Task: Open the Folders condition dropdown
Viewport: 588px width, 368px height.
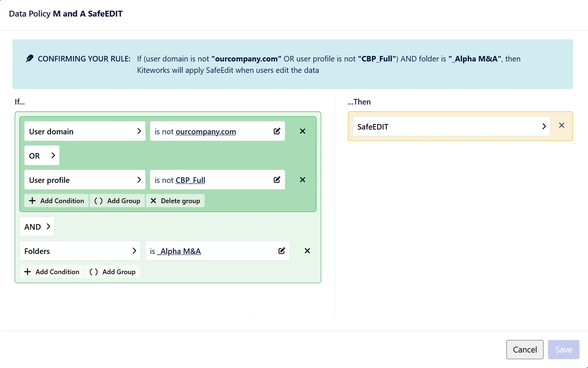Action: (80, 251)
